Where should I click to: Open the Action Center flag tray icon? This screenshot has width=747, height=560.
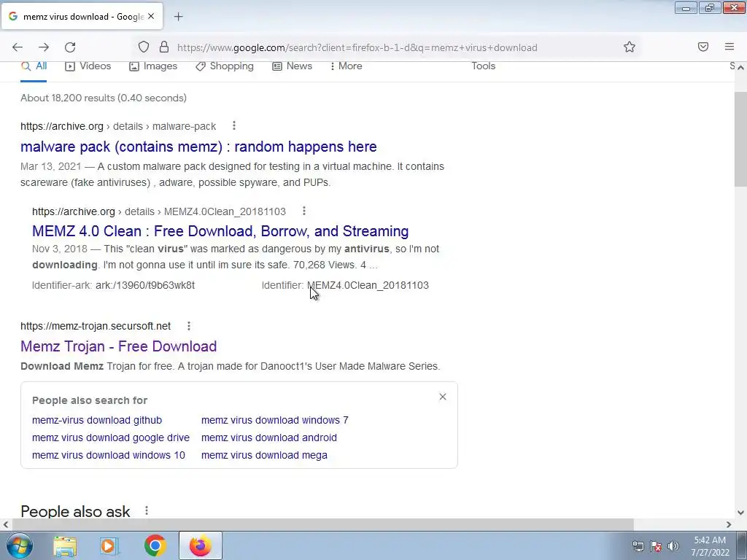tap(656, 546)
